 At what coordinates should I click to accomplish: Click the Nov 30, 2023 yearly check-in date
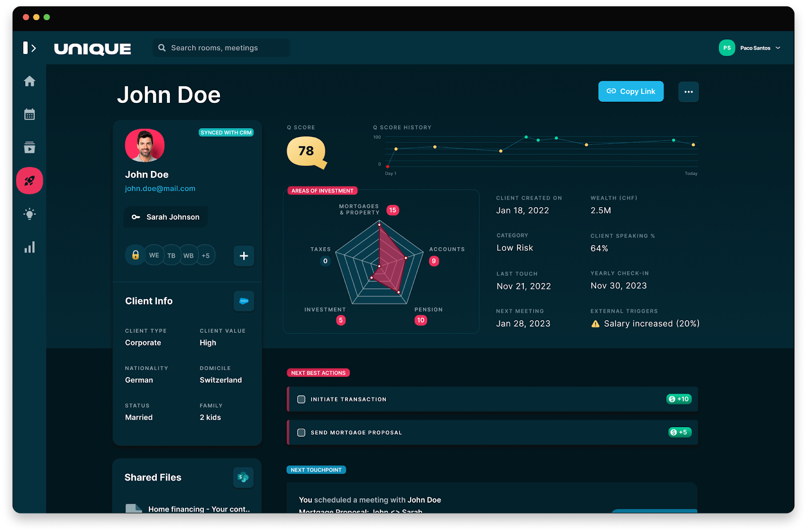click(619, 286)
